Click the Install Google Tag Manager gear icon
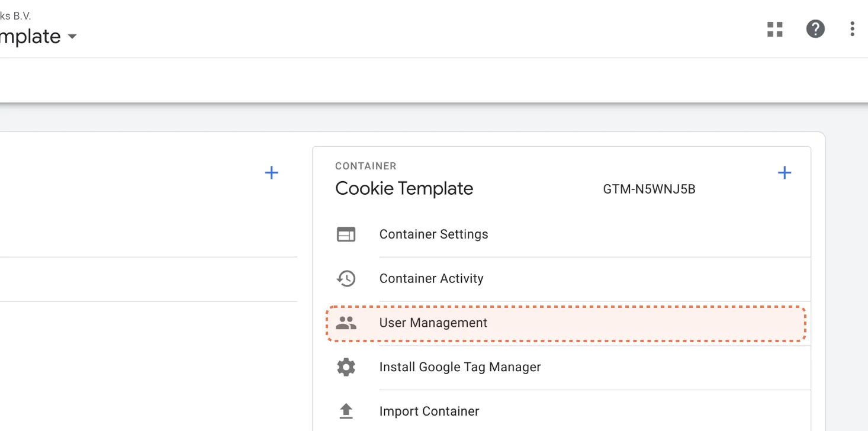Image resolution: width=868 pixels, height=431 pixels. click(346, 367)
